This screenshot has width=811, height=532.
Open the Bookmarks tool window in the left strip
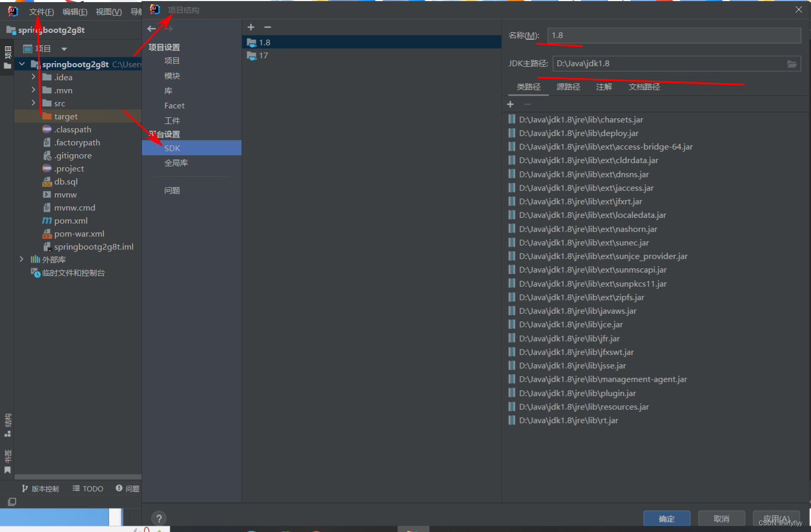point(7,462)
